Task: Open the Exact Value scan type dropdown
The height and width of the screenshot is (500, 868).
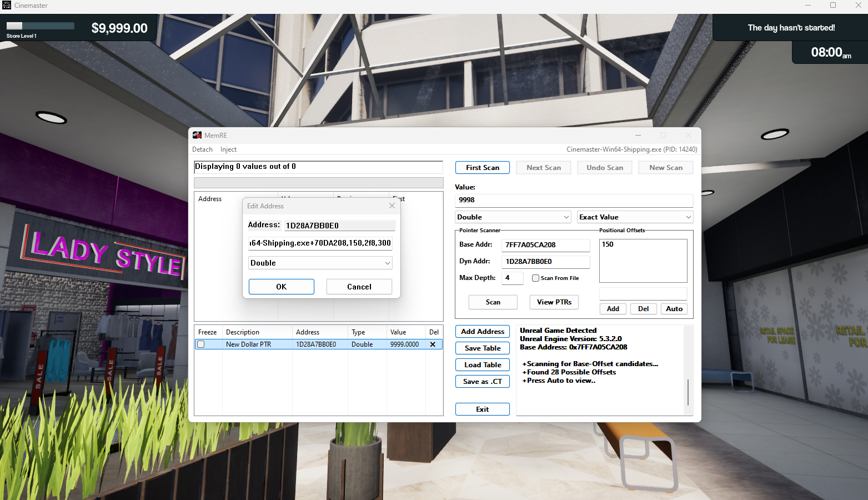Action: [x=635, y=217]
